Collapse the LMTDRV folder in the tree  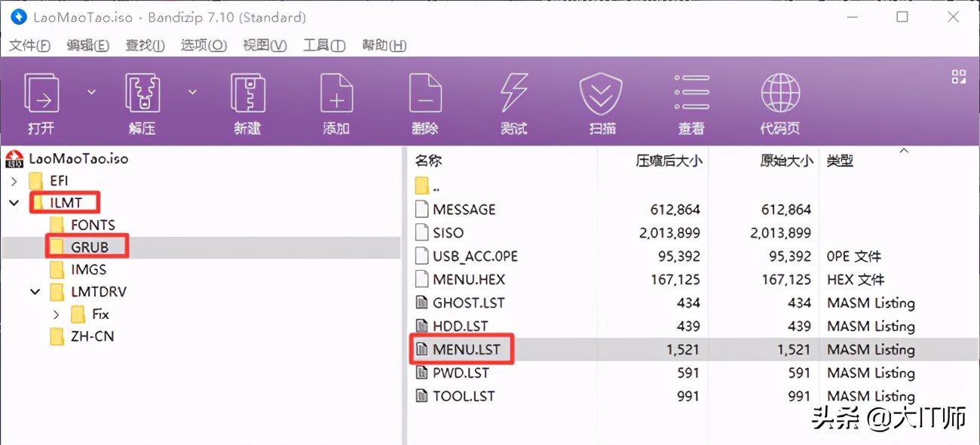(34, 292)
